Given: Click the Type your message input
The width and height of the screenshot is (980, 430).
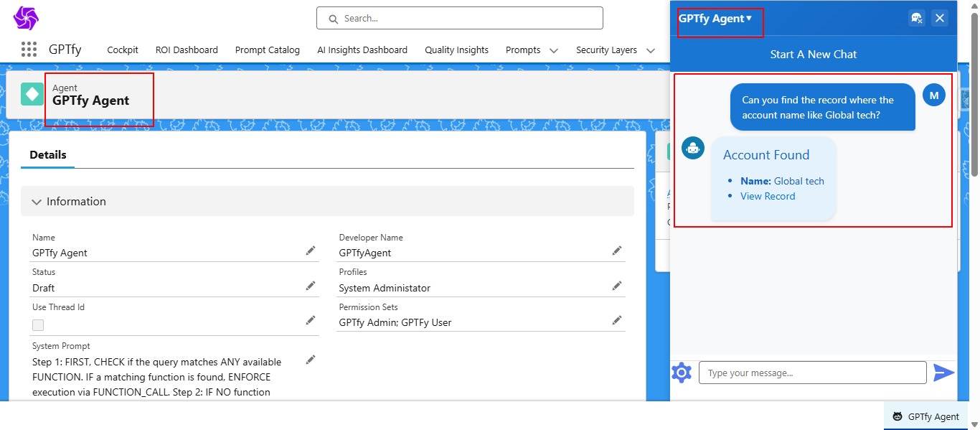Looking at the screenshot, I should pyautogui.click(x=812, y=373).
